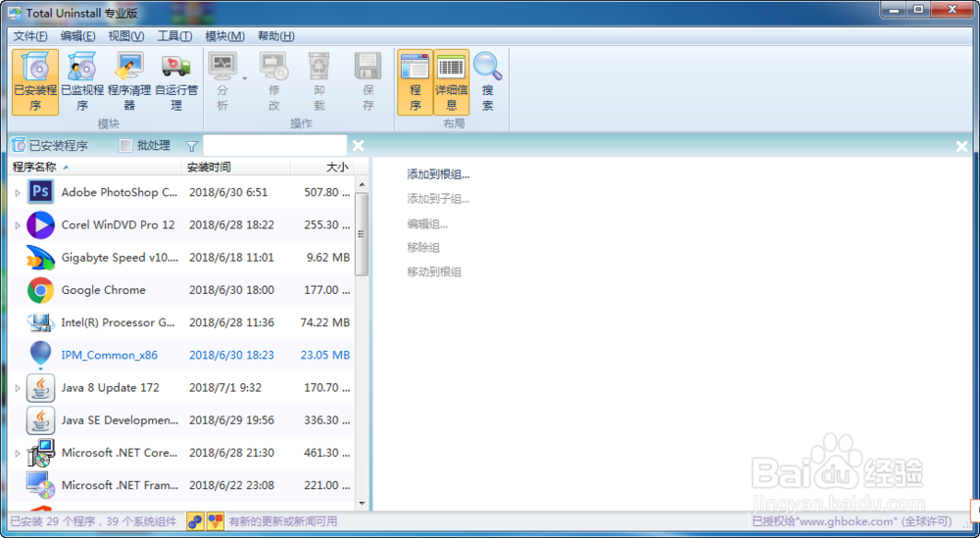Image resolution: width=980 pixels, height=538 pixels.
Task: Choose 编辑组... option
Action: coord(427,223)
